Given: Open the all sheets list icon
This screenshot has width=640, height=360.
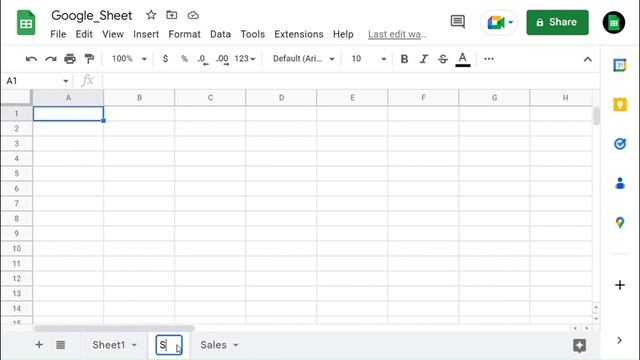Looking at the screenshot, I should tap(60, 345).
